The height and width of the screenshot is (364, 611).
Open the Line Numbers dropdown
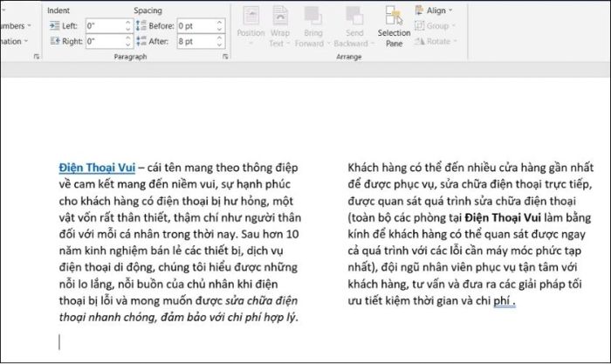tap(16, 25)
